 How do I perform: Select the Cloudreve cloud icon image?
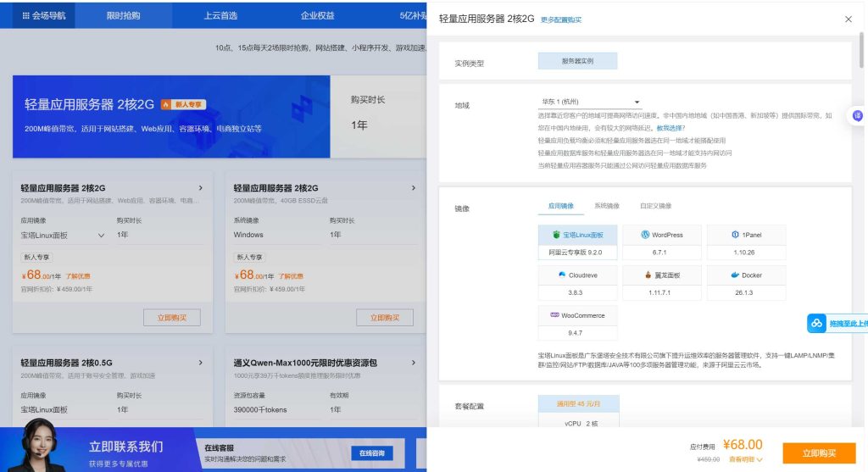[562, 275]
